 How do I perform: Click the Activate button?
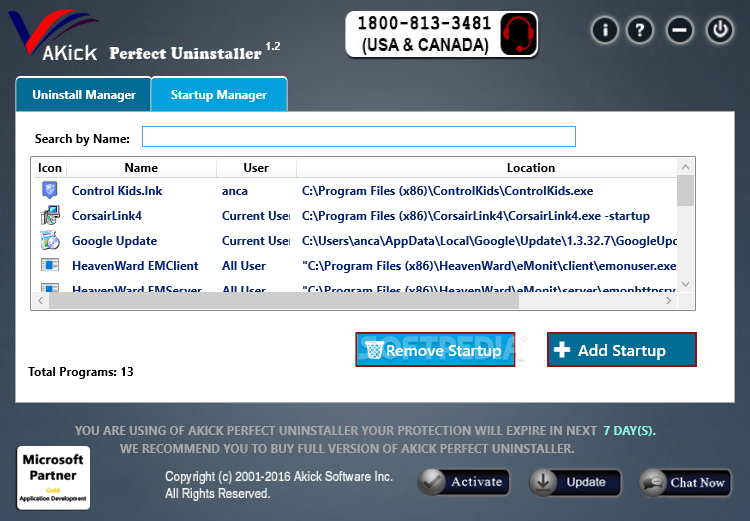point(463,482)
